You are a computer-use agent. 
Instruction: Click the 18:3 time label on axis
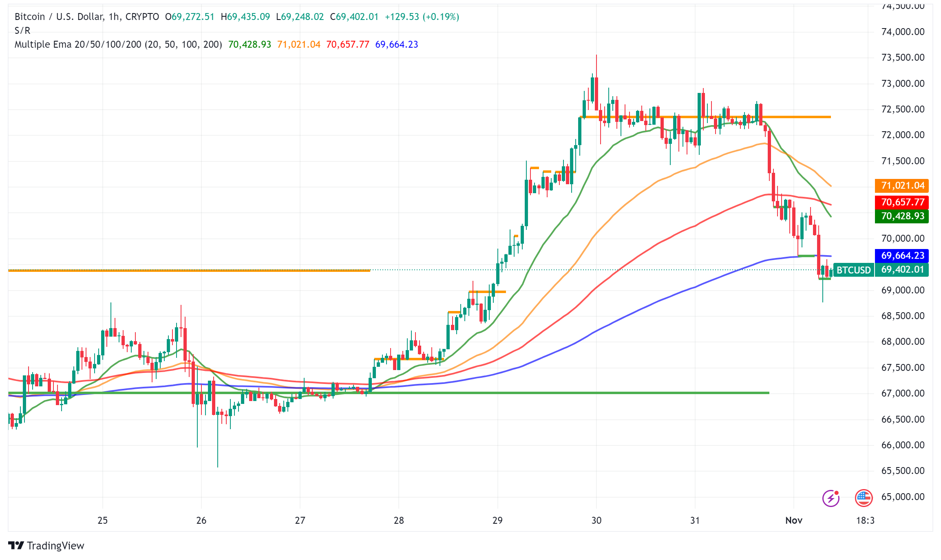pyautogui.click(x=865, y=520)
